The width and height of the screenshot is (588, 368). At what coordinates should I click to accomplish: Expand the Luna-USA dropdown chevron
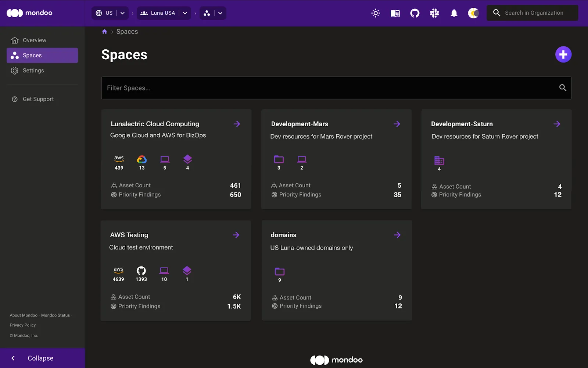(185, 13)
